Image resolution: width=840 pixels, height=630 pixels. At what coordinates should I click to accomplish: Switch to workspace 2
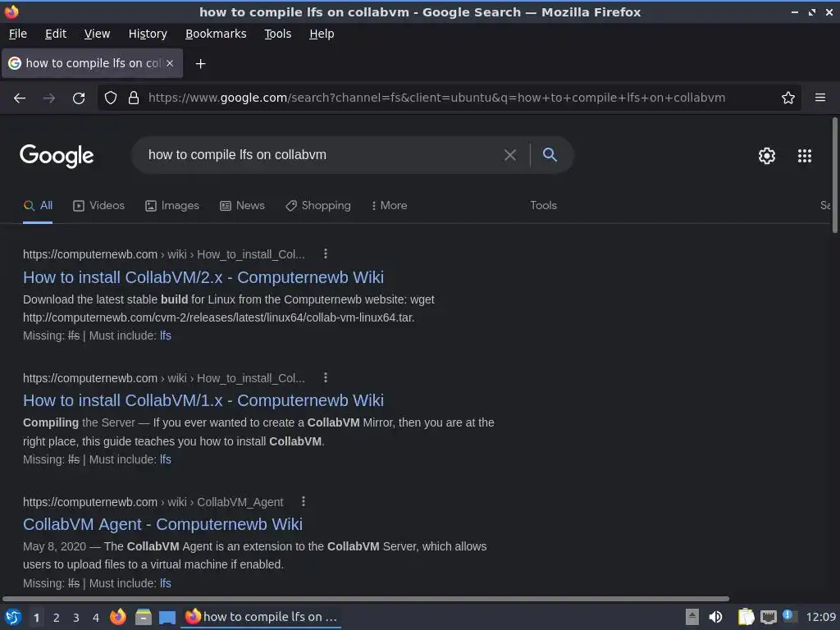57,618
